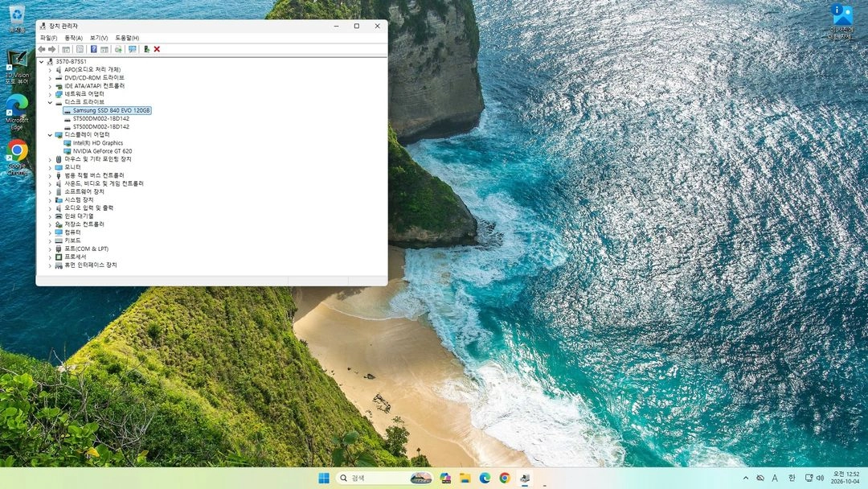Open File Explorer from the taskbar
868x489 pixels.
coord(465,478)
